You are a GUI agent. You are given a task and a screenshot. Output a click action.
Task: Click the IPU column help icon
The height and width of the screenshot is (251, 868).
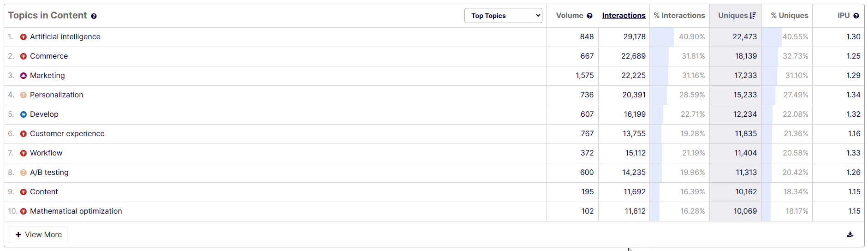click(x=856, y=16)
